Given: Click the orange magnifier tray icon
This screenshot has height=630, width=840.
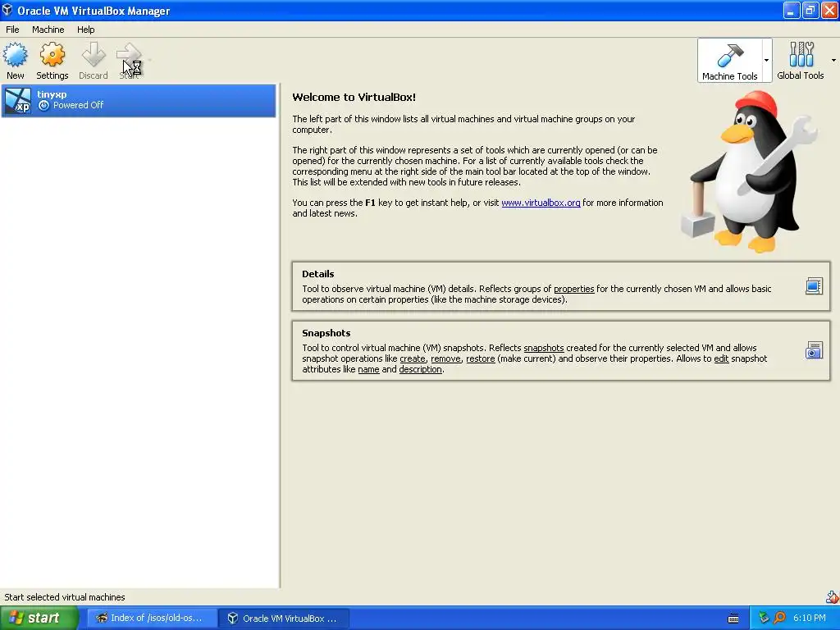Looking at the screenshot, I should pos(779,619).
